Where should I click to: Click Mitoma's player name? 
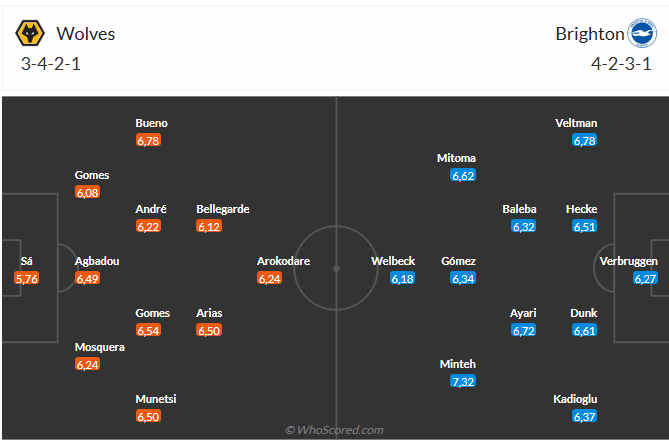click(456, 158)
